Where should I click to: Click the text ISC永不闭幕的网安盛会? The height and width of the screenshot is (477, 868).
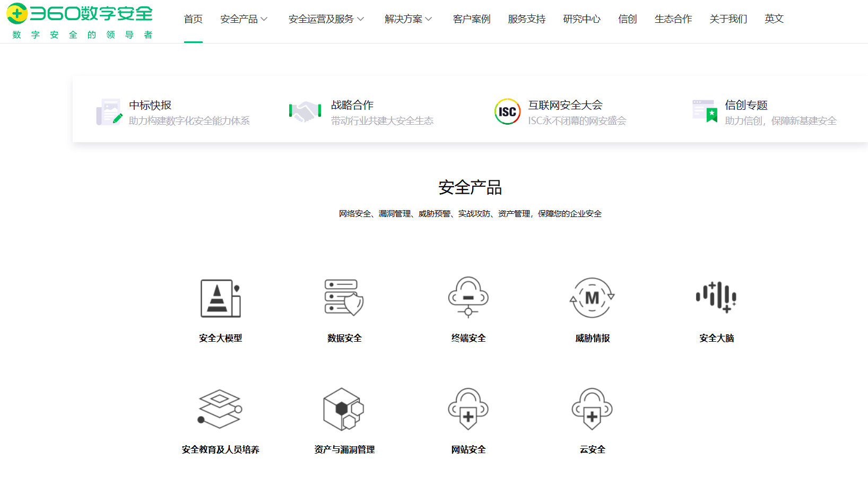click(x=577, y=121)
